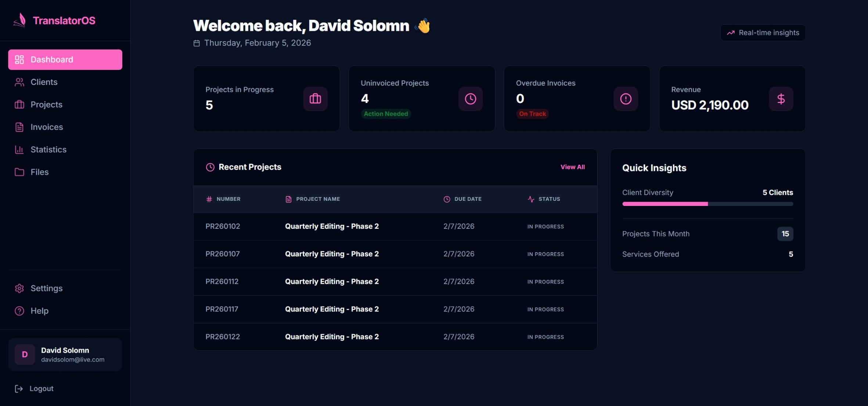The width and height of the screenshot is (868, 406).
Task: Click the Real-time insights trend icon
Action: click(731, 32)
